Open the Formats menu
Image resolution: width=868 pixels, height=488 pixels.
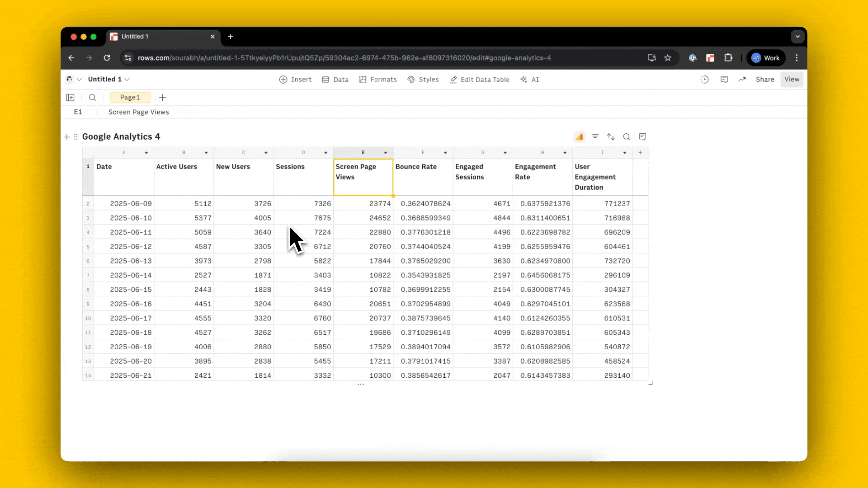coord(378,80)
